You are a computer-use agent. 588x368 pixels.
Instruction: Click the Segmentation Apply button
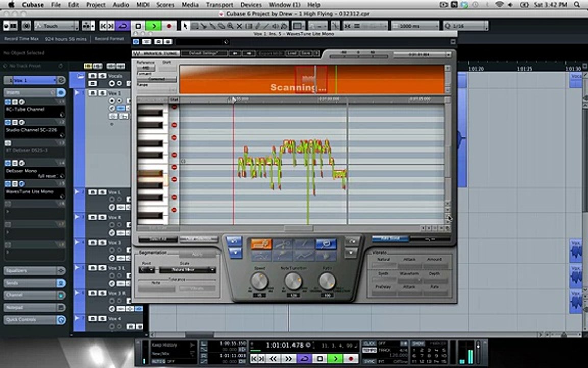[197, 254]
